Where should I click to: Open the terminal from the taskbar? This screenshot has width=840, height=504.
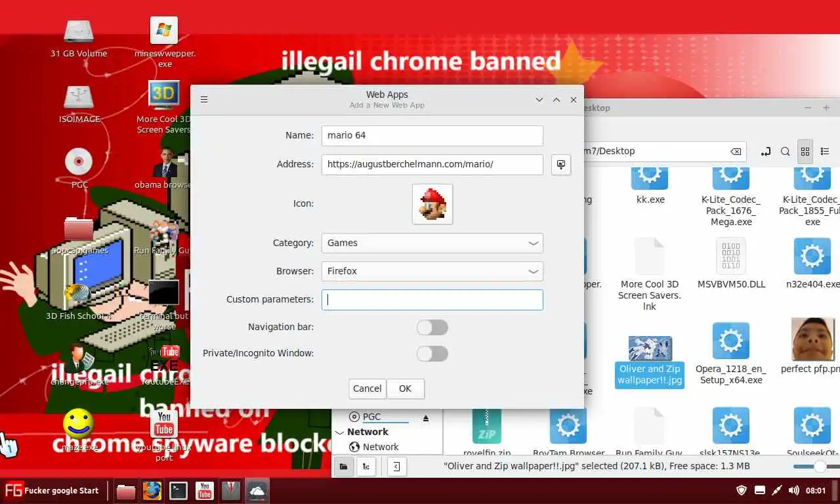(x=178, y=491)
